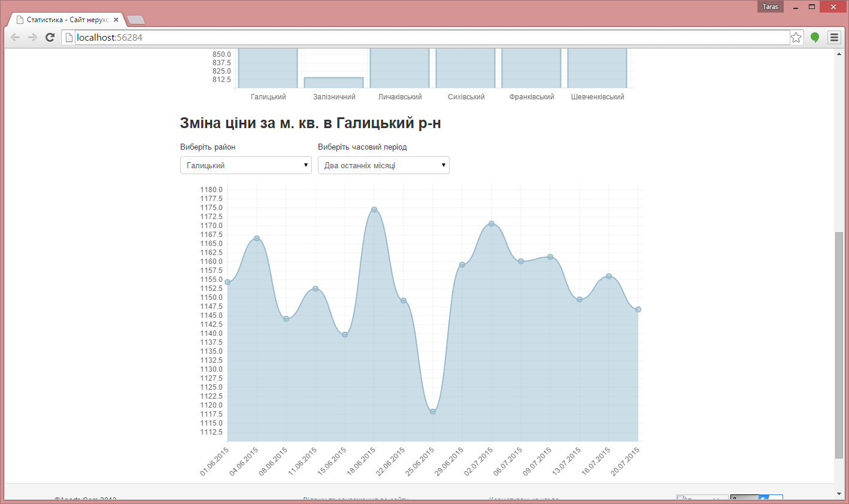This screenshot has width=849, height=504.
Task: Minimize the Chrome window
Action: (796, 7)
